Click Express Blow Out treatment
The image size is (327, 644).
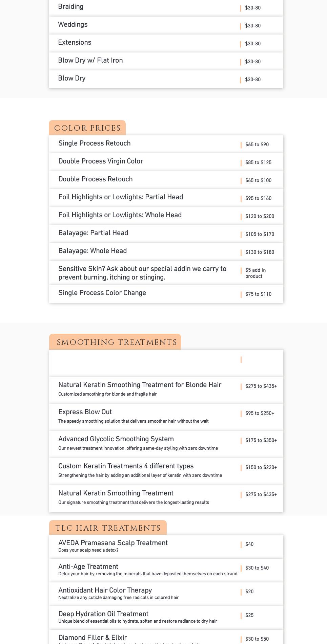[x=85, y=413]
